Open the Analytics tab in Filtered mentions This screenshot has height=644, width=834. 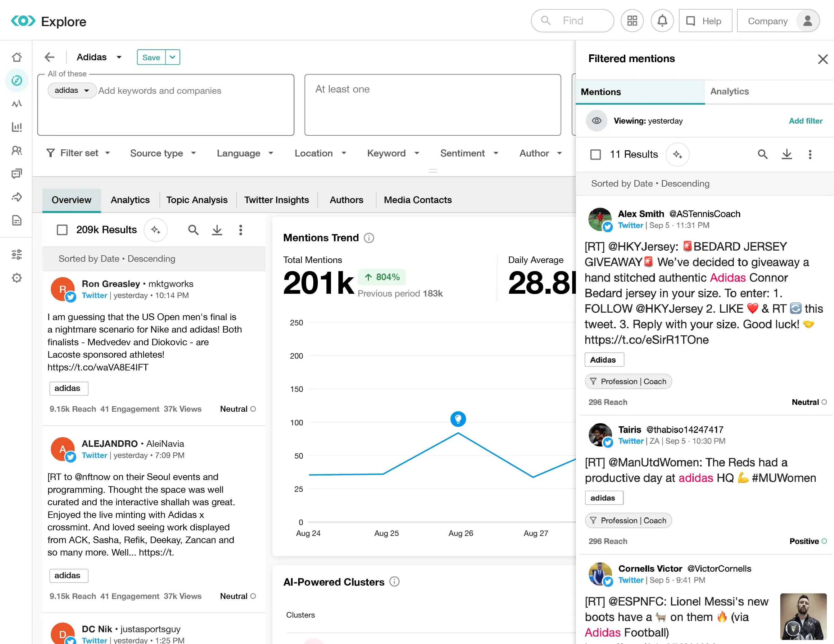pyautogui.click(x=729, y=91)
